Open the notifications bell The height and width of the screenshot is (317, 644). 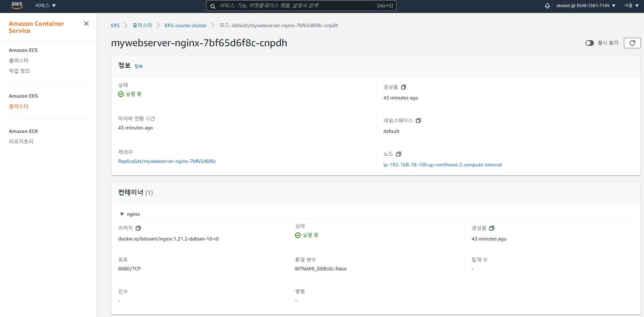point(547,6)
